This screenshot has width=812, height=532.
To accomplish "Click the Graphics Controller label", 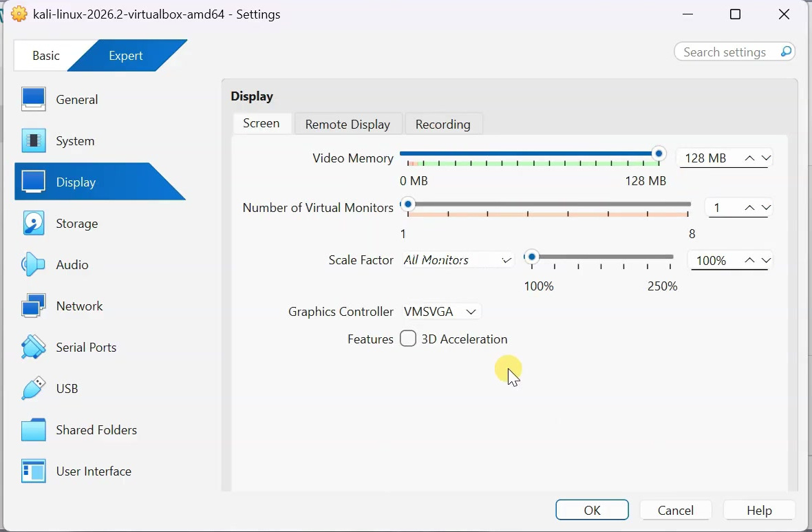I will (x=341, y=311).
